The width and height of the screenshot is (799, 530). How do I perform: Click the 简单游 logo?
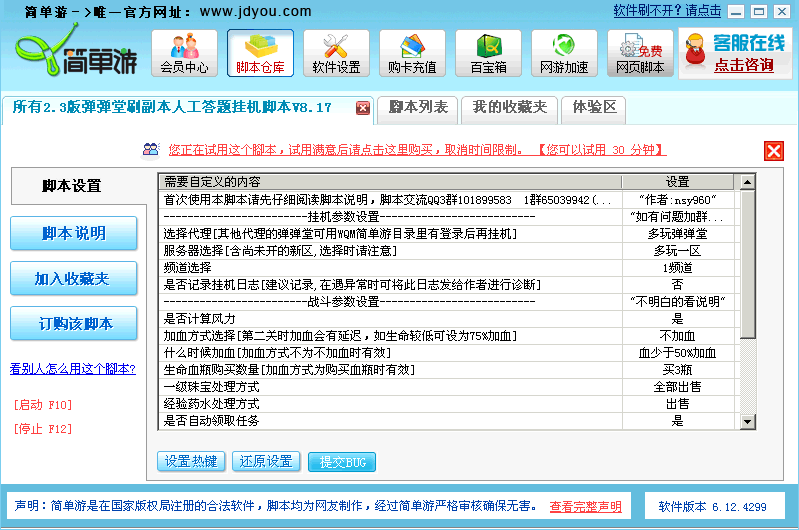coord(76,52)
